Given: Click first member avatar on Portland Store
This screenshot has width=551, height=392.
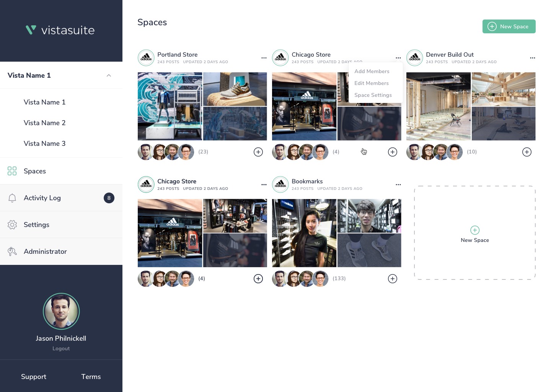Looking at the screenshot, I should [145, 152].
